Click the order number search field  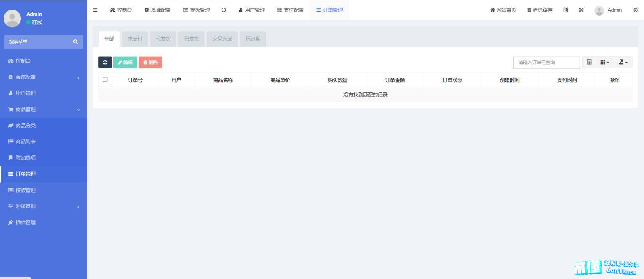[x=546, y=62]
